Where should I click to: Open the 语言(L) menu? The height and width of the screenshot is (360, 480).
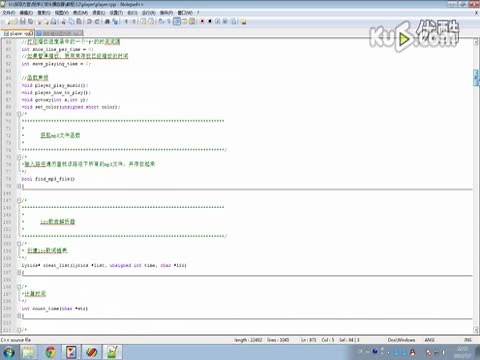click(x=99, y=13)
